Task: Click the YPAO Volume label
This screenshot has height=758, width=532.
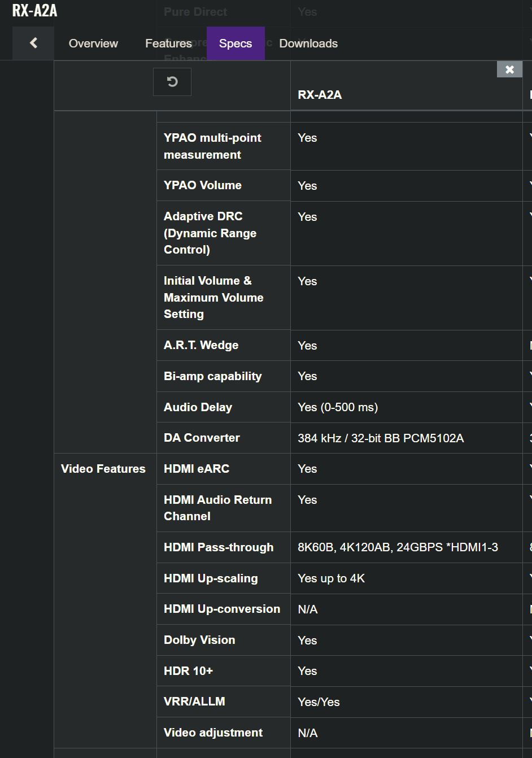Action: [x=203, y=185]
